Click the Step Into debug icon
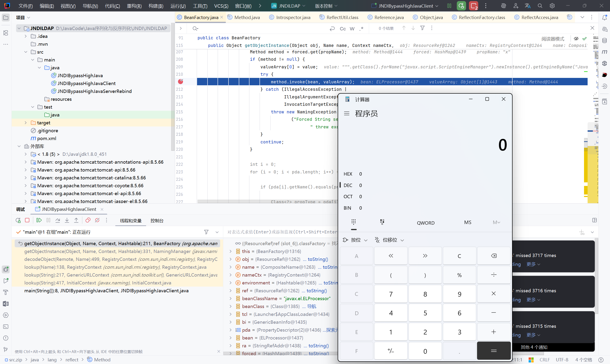Viewport: 610px width, 364px height. coord(67,220)
